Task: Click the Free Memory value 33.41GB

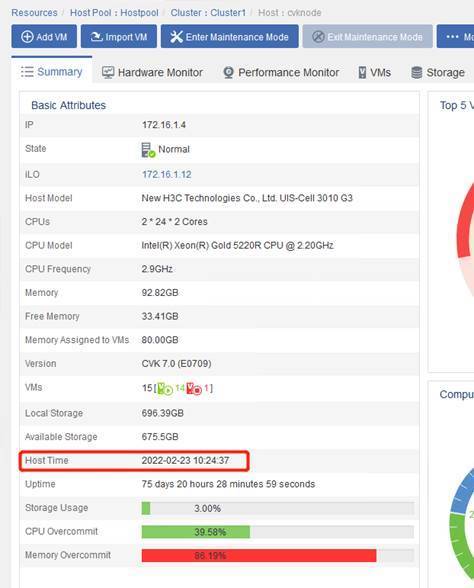Action: click(x=160, y=316)
